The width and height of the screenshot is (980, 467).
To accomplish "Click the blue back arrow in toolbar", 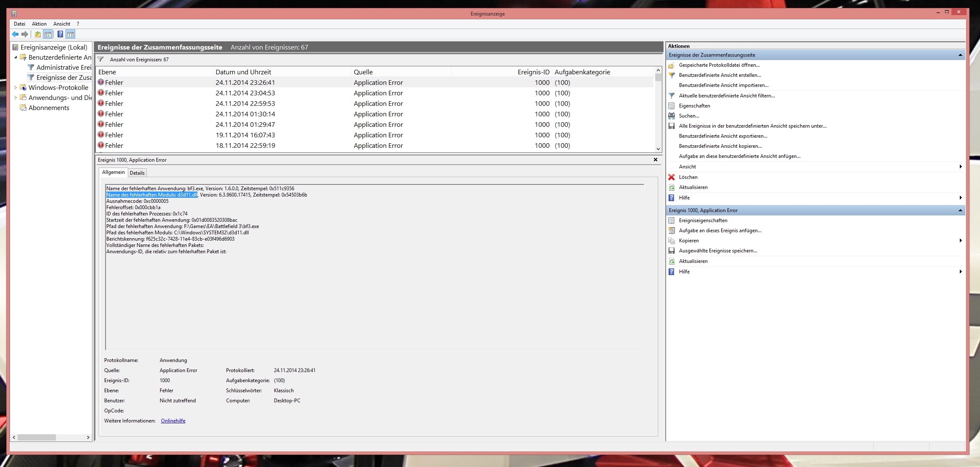I will click(15, 34).
